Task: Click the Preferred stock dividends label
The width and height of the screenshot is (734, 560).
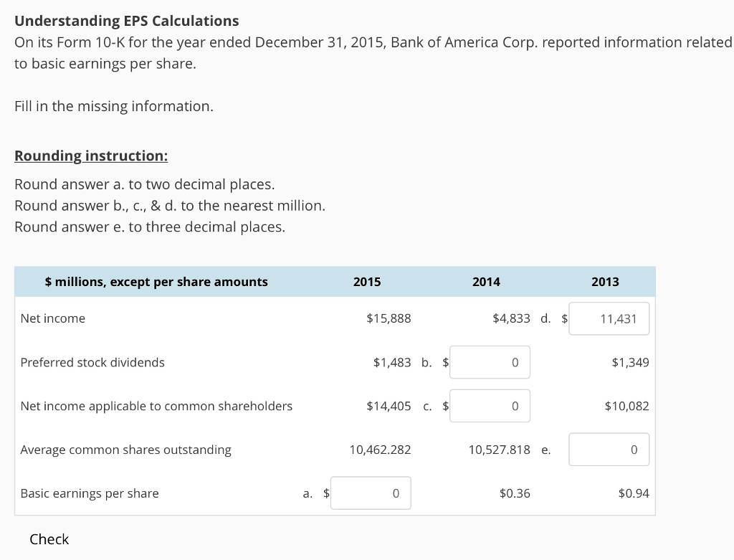Action: 92,362
